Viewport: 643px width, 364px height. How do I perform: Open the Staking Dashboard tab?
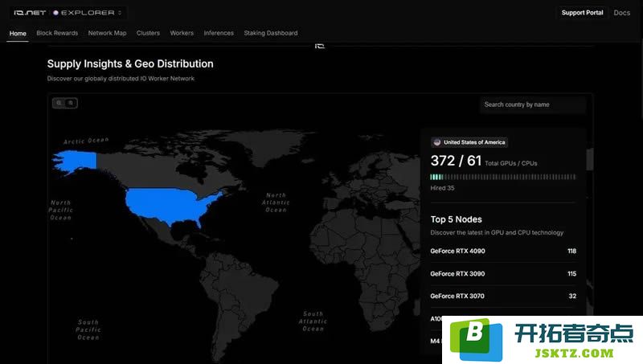[271, 33]
